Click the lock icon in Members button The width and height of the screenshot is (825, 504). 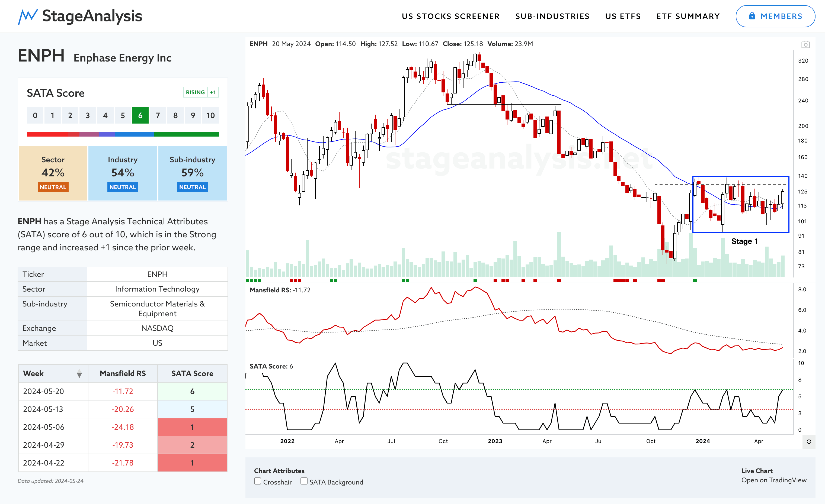(752, 16)
